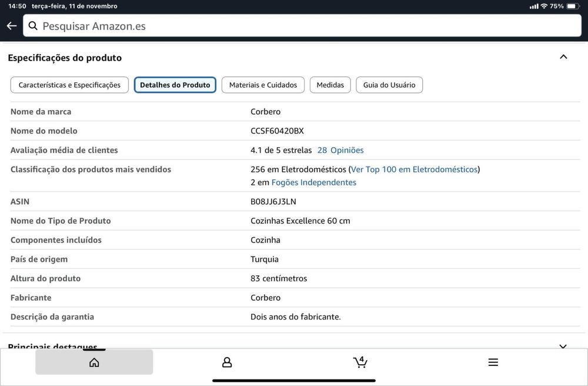The image size is (588, 386).
Task: Open the 28 Opiniões link
Action: tap(340, 150)
